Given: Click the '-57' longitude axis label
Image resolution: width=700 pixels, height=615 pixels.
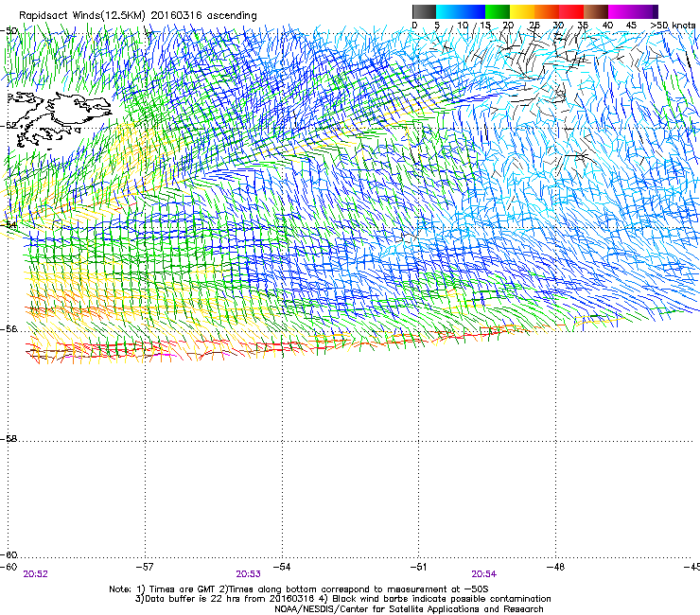Looking at the screenshot, I should point(144,567).
